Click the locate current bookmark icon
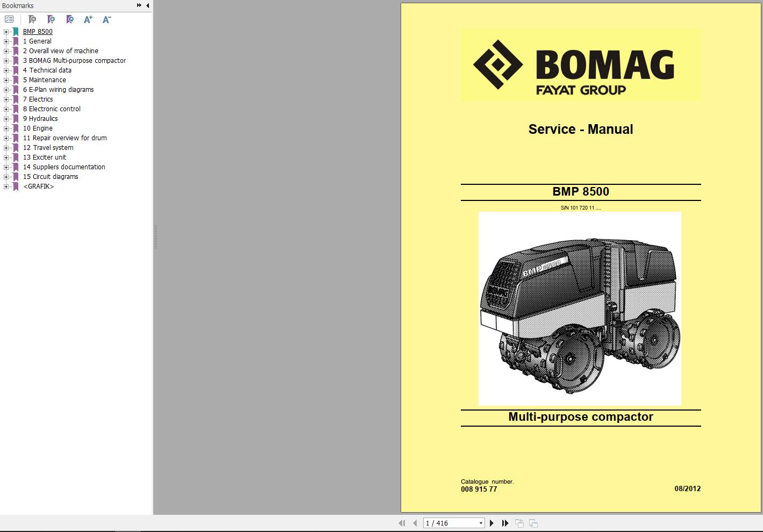This screenshot has height=532, width=763. click(x=69, y=18)
